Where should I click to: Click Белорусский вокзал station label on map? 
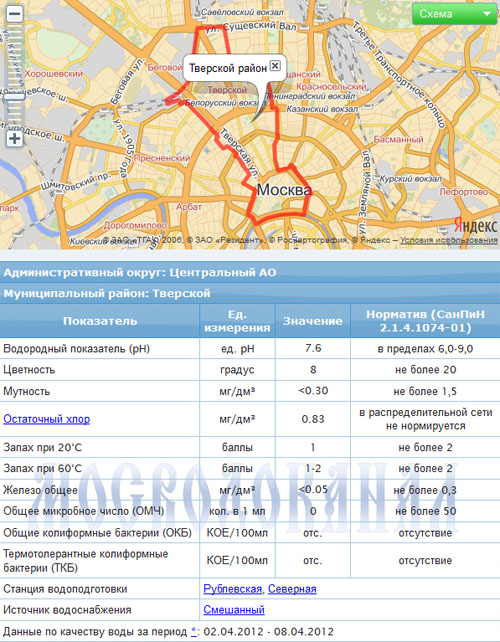(222, 103)
